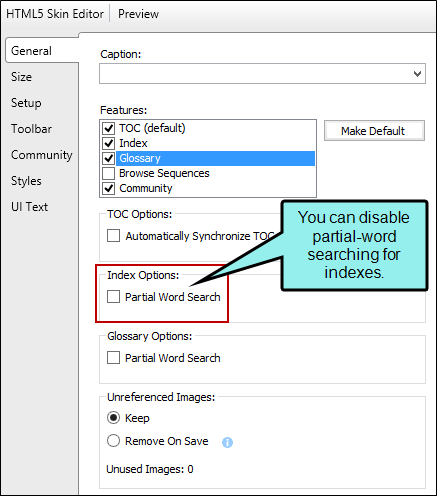Check Partial Word Search under Index Options
The height and width of the screenshot is (496, 437).
pyautogui.click(x=113, y=297)
